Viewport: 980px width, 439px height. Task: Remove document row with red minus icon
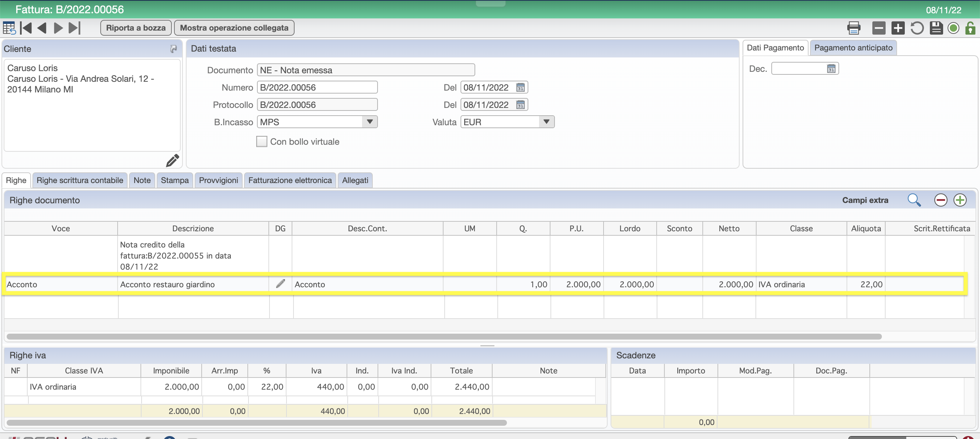point(941,200)
